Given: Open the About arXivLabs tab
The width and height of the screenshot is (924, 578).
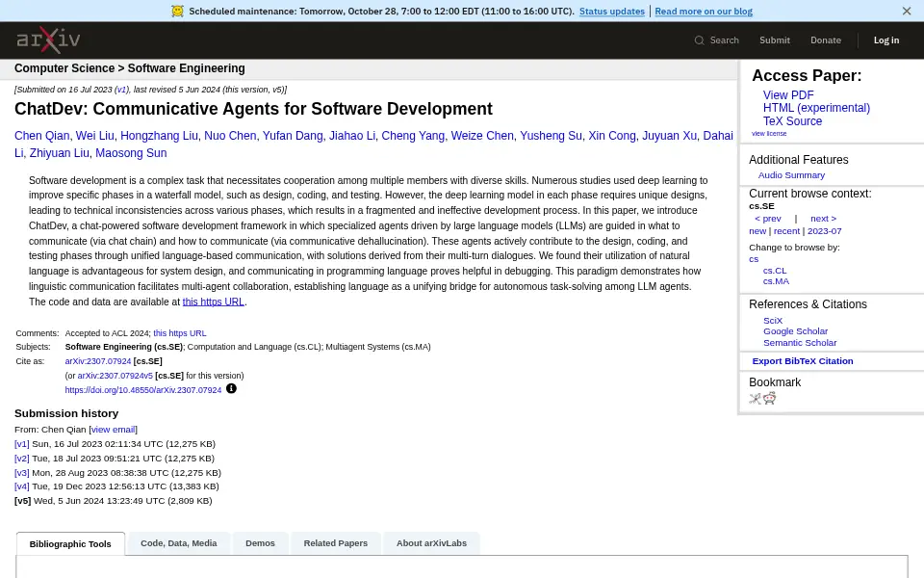Looking at the screenshot, I should click(x=431, y=543).
